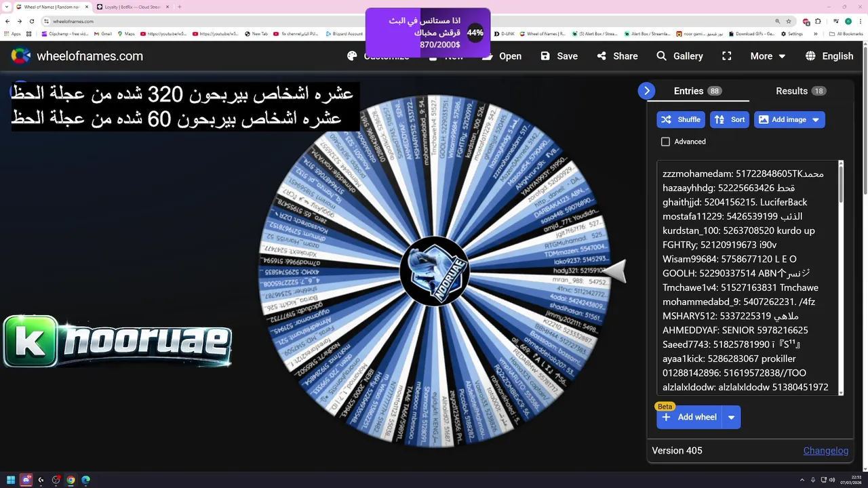Open Microsoft Edge from the taskbar
Viewport: 868px width, 488px height.
tap(85, 480)
